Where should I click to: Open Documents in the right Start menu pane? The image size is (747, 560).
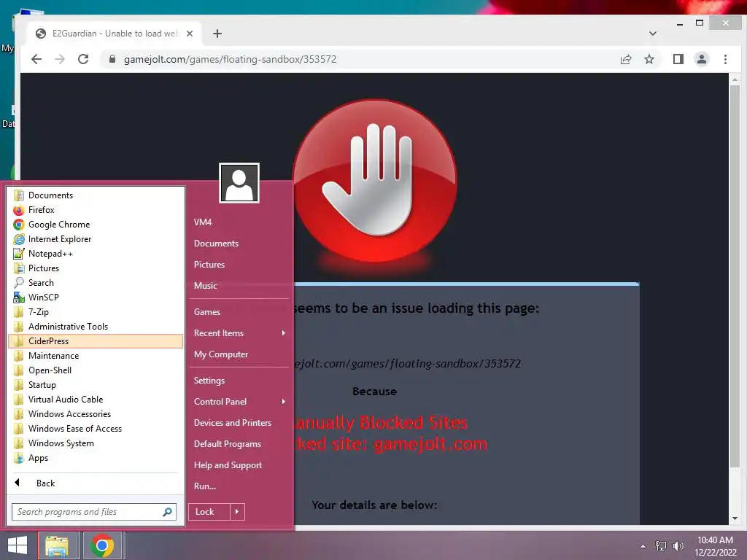[239, 244]
